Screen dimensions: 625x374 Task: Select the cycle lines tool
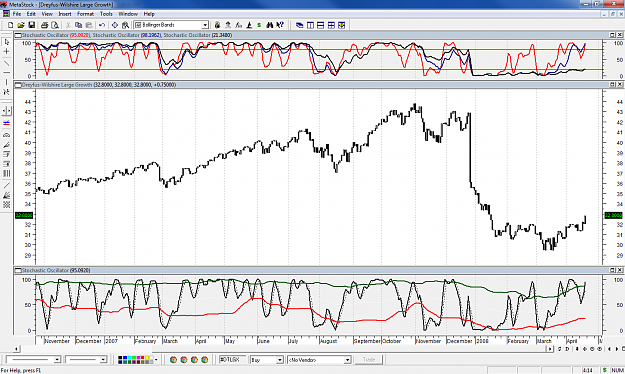point(6,173)
